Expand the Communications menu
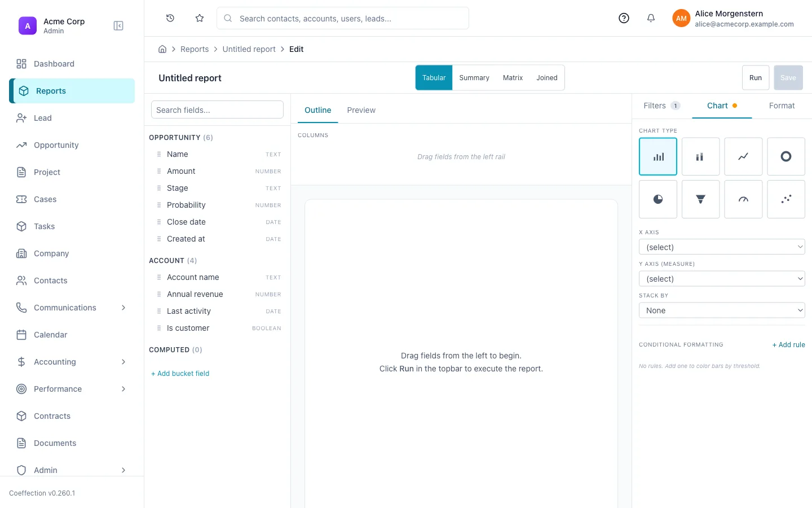This screenshot has width=812, height=508. tap(72, 308)
